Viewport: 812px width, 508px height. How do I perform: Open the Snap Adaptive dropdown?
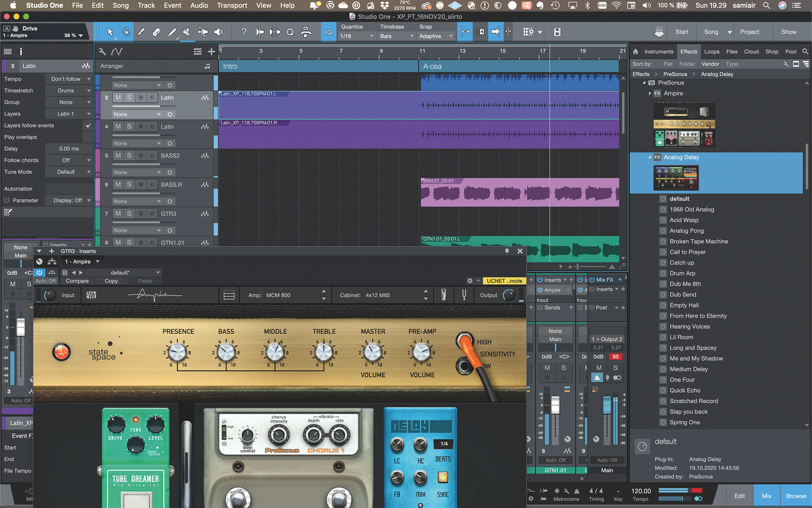pos(435,36)
